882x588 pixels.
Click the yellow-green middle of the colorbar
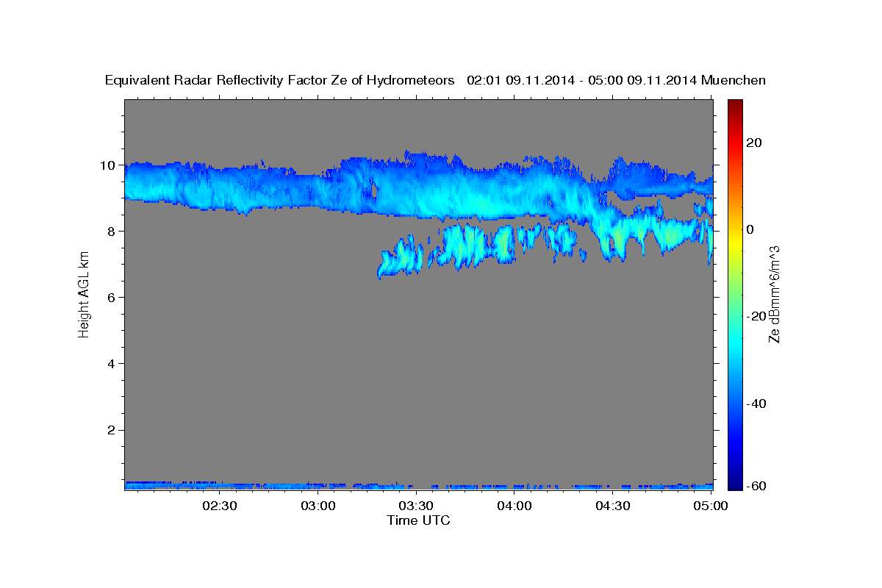tap(736, 256)
